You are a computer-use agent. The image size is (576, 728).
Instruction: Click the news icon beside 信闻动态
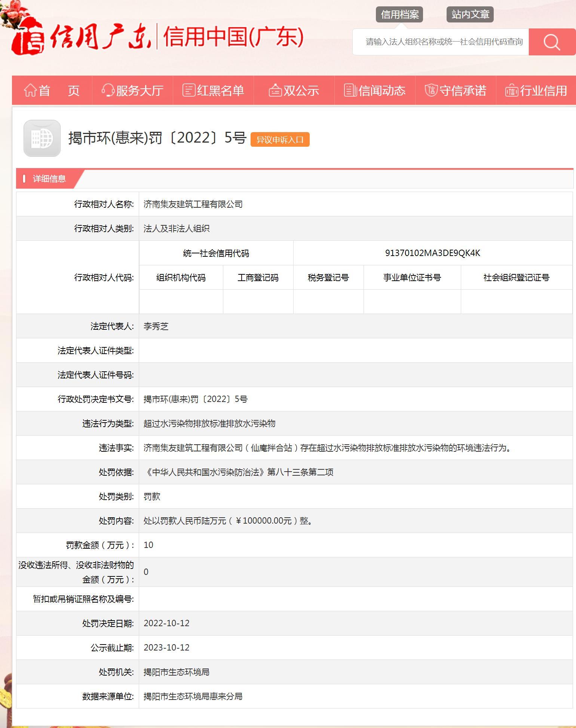click(350, 90)
